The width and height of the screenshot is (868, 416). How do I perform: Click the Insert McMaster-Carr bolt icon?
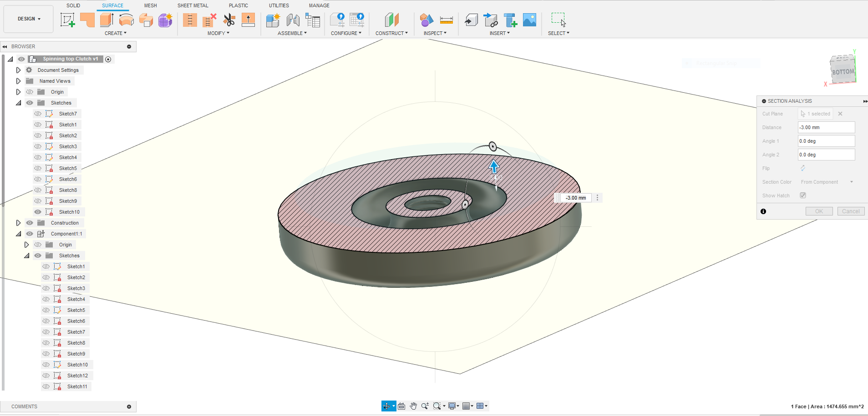pyautogui.click(x=510, y=20)
